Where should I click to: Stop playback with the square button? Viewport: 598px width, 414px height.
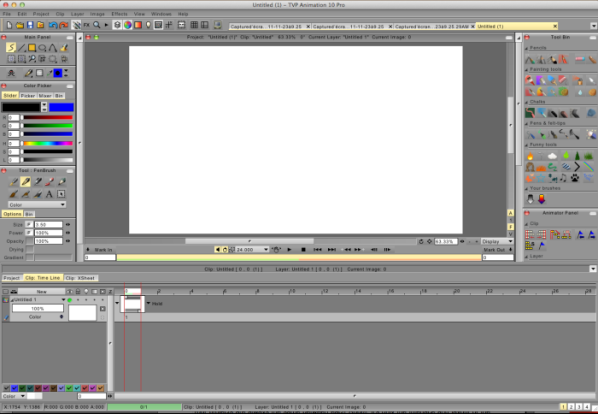point(303,249)
